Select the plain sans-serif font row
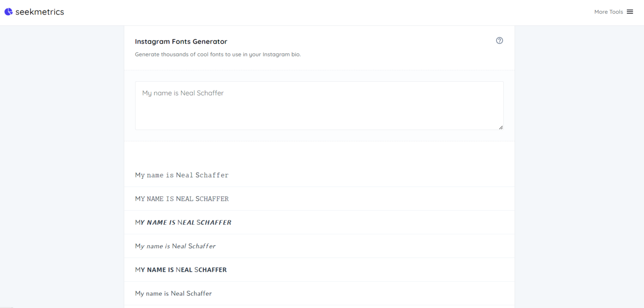 pos(174,293)
